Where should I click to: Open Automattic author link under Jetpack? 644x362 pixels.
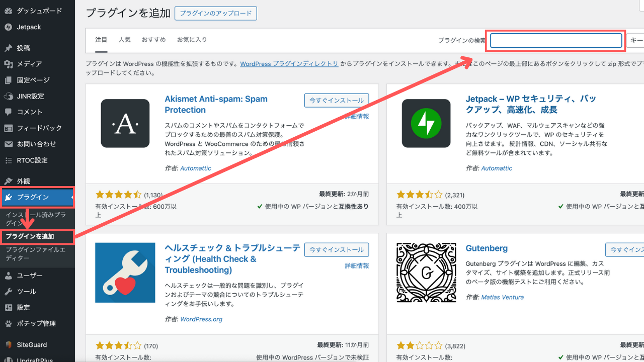497,168
